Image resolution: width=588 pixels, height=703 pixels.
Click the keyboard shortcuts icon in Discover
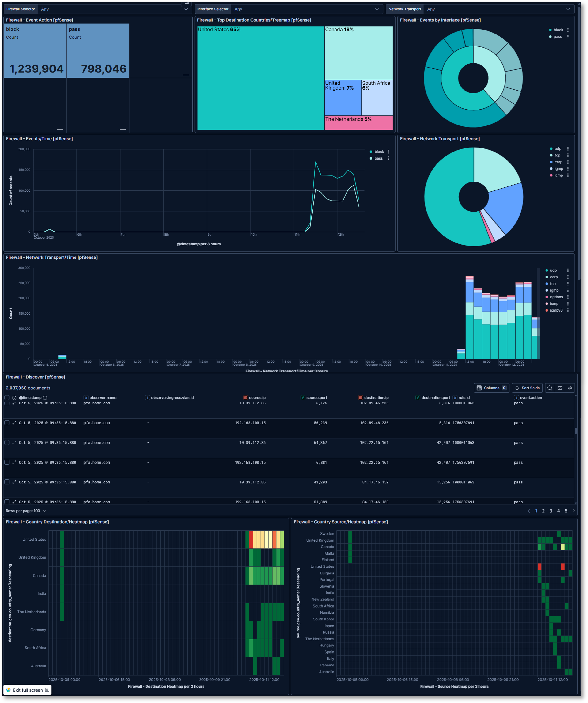(x=560, y=388)
